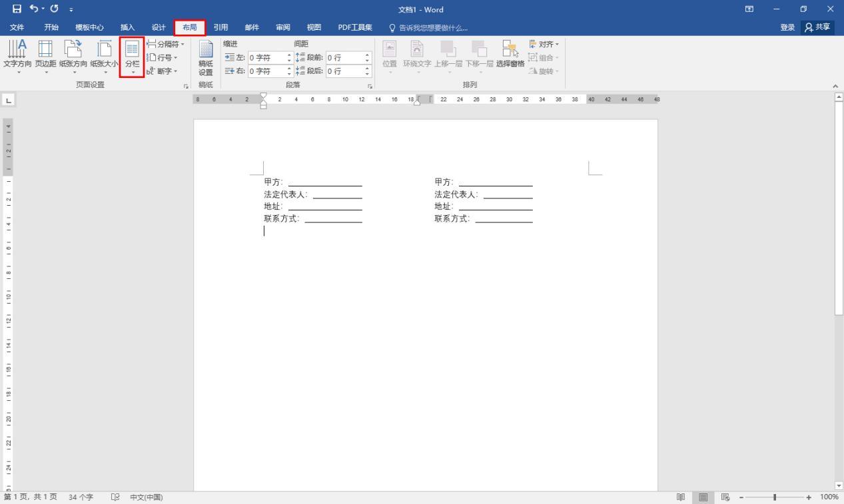Switch to the 插入 (Insert) tab
844x504 pixels.
126,27
